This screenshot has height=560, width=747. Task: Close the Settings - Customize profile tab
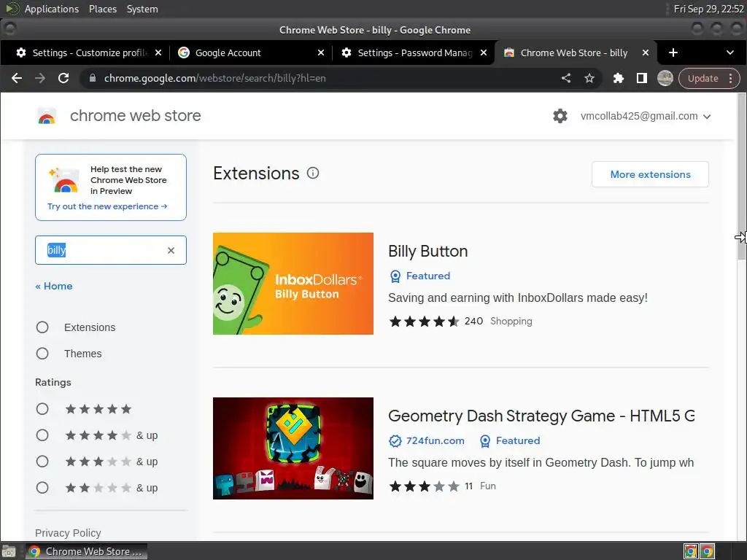click(158, 52)
